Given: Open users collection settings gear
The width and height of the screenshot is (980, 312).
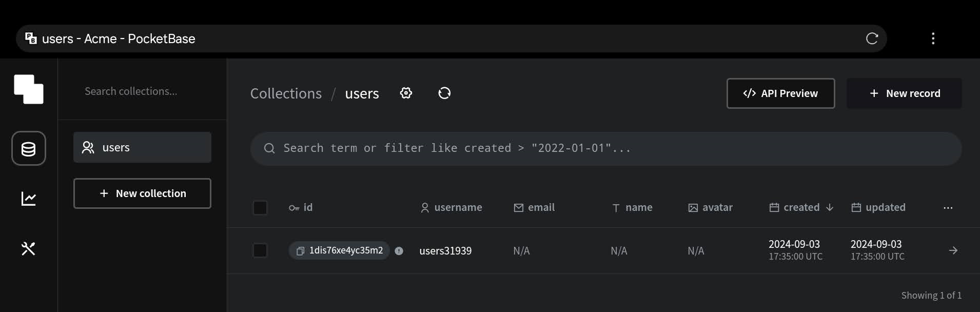Looking at the screenshot, I should point(406,93).
